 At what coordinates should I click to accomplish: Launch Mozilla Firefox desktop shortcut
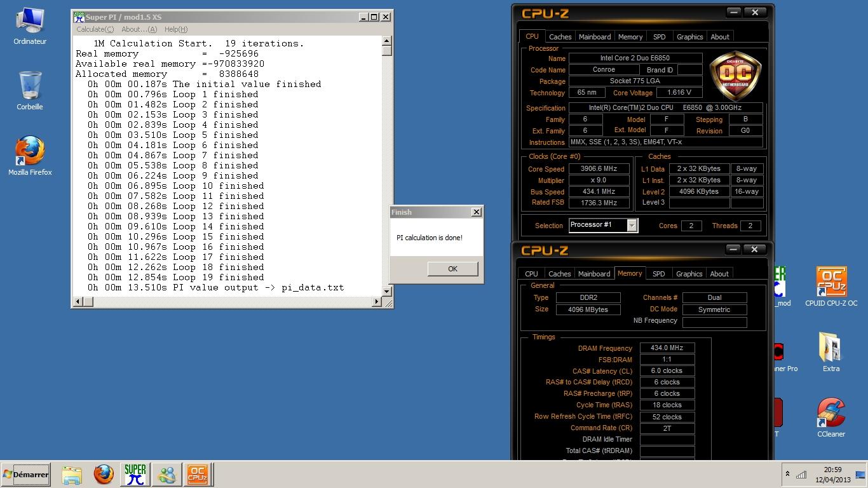pos(30,156)
